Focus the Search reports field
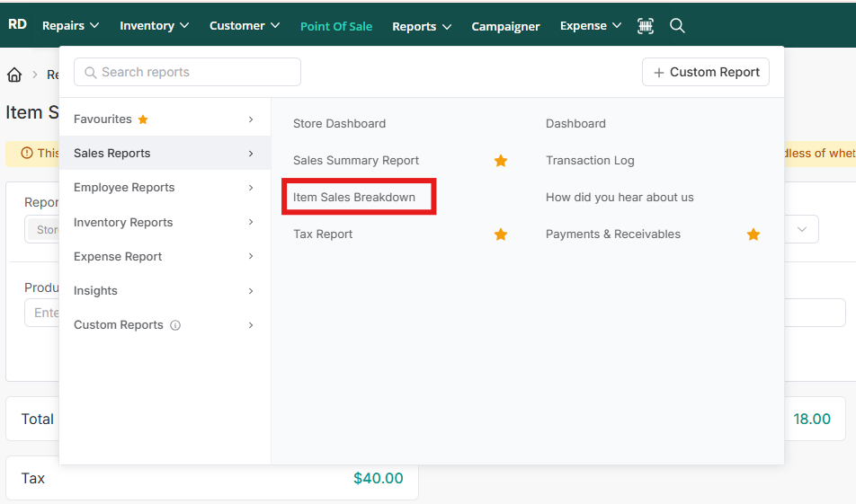This screenshot has height=504, width=856. [x=187, y=72]
